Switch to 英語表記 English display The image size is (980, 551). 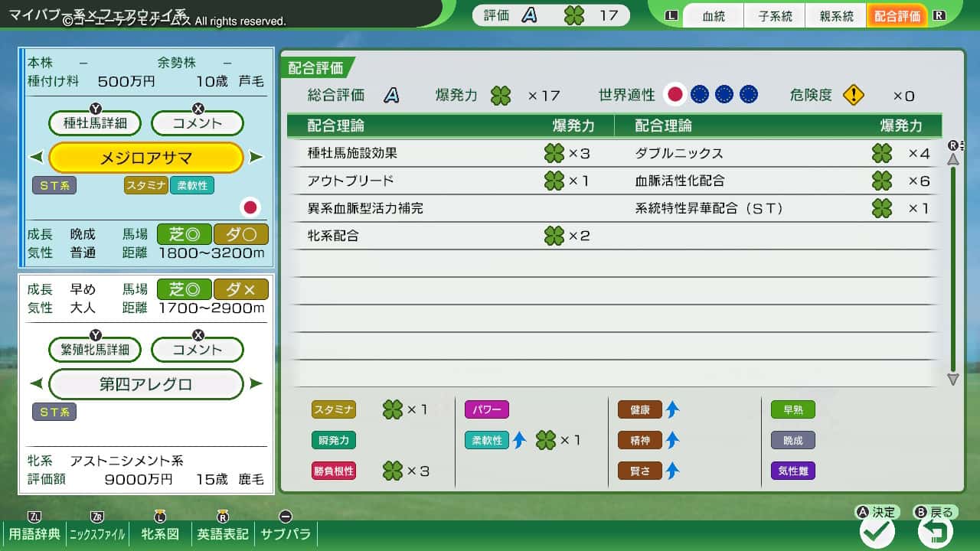click(x=222, y=534)
